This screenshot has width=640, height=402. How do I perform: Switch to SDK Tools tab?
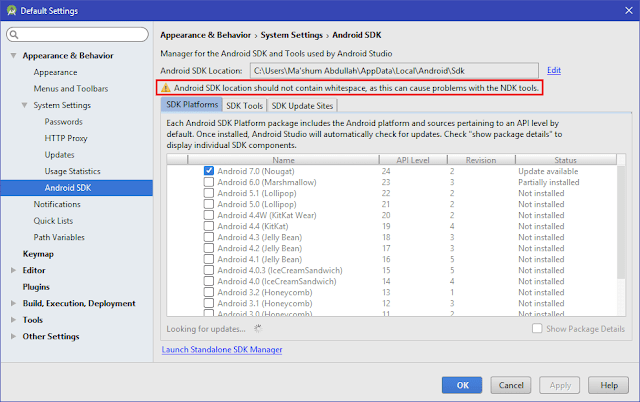[x=244, y=106]
